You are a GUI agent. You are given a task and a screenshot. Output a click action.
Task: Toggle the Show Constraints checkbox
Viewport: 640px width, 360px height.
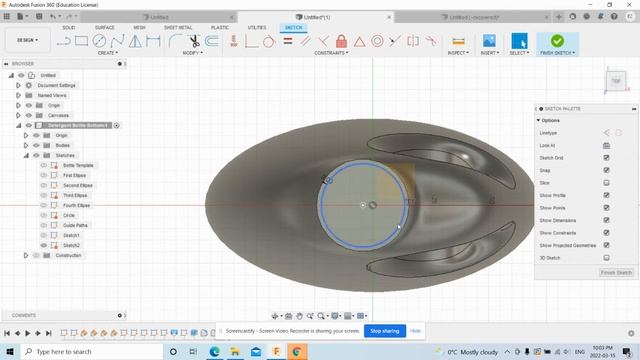[x=607, y=233]
